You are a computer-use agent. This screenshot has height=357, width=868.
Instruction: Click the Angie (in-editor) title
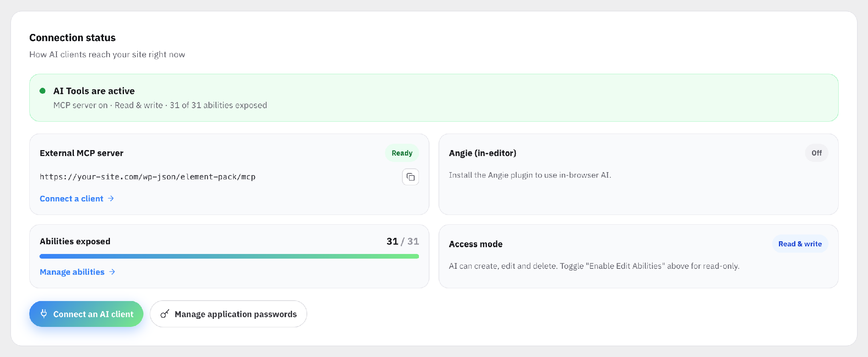click(483, 153)
